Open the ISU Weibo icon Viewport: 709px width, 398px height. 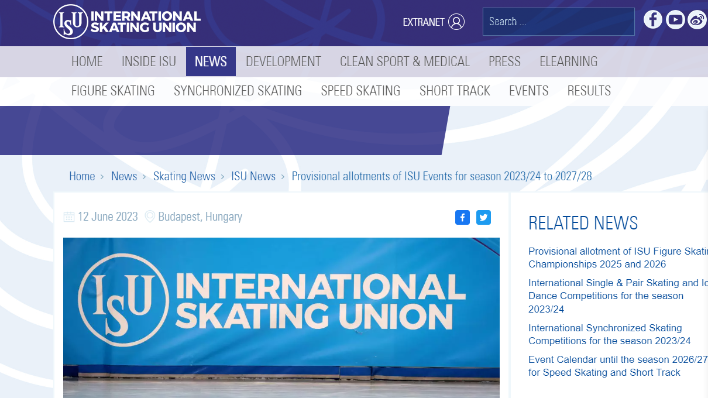point(697,20)
